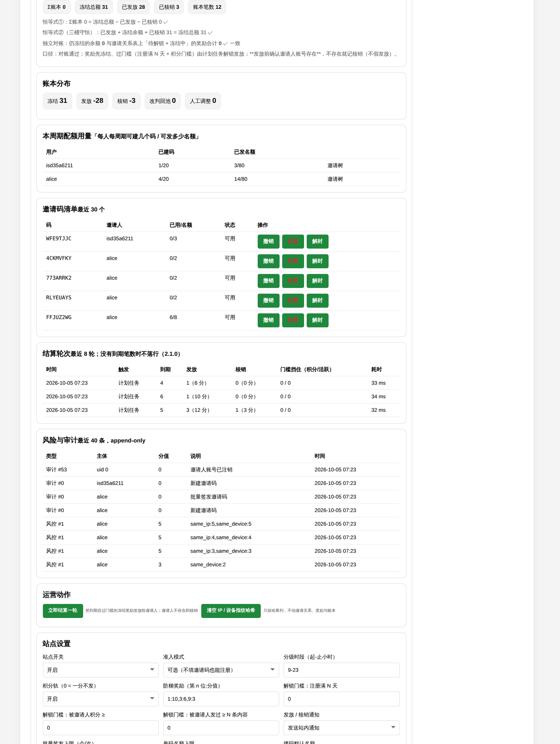This screenshot has height=744, width=560.
Task: Click 解封 in the FFJUZ2WG row
Action: pyautogui.click(x=317, y=320)
